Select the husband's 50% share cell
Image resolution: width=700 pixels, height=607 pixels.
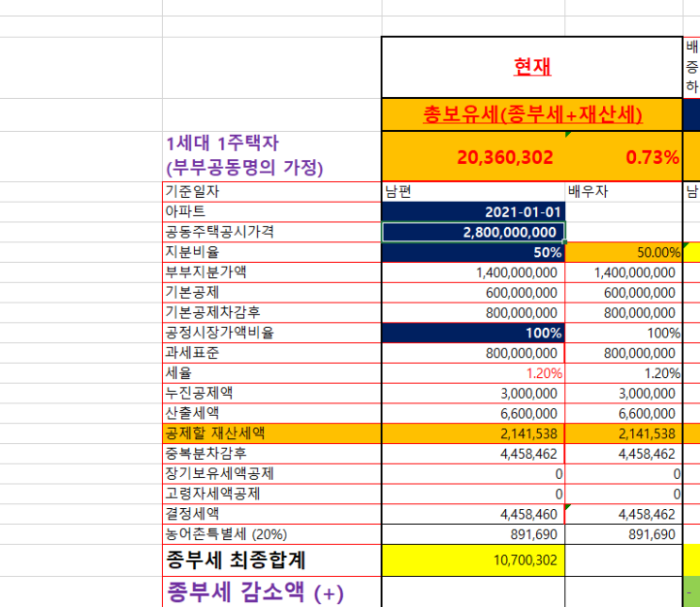pos(474,252)
